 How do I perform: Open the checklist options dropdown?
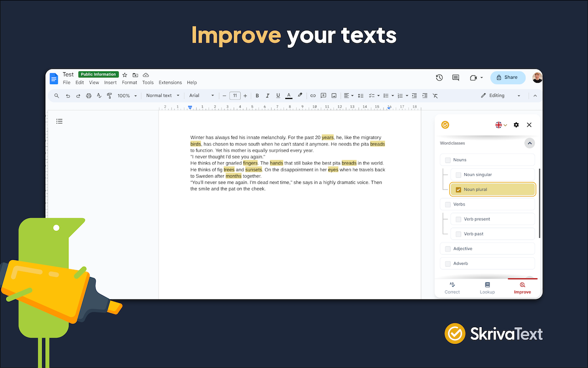pyautogui.click(x=375, y=96)
